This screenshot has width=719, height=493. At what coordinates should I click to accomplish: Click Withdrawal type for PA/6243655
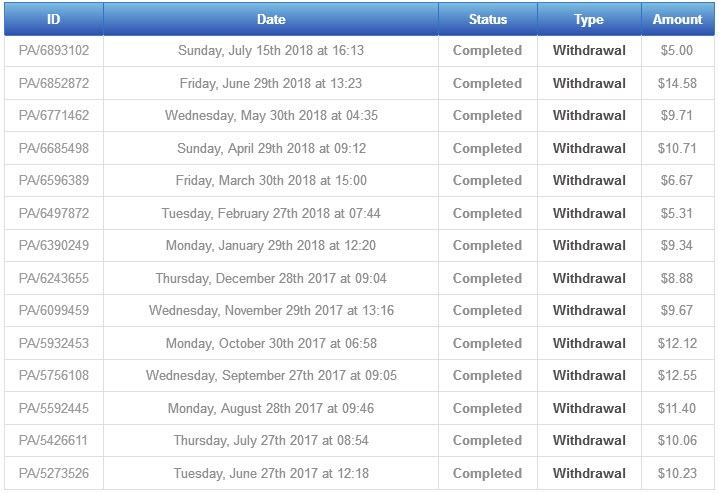[589, 278]
